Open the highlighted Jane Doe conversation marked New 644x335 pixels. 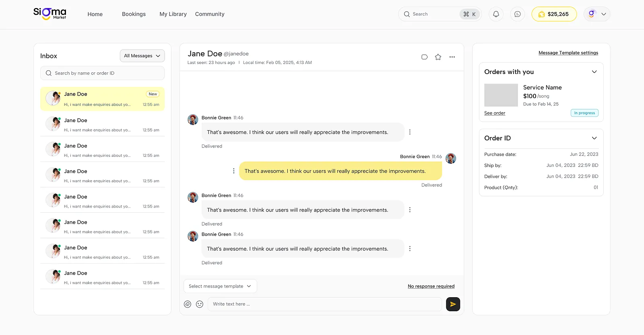[x=102, y=99]
